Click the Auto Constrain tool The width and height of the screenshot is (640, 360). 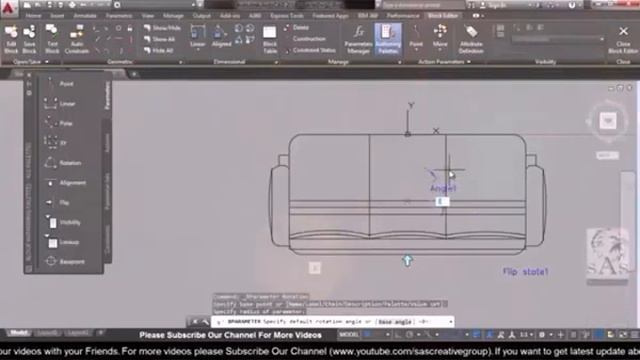(x=77, y=39)
